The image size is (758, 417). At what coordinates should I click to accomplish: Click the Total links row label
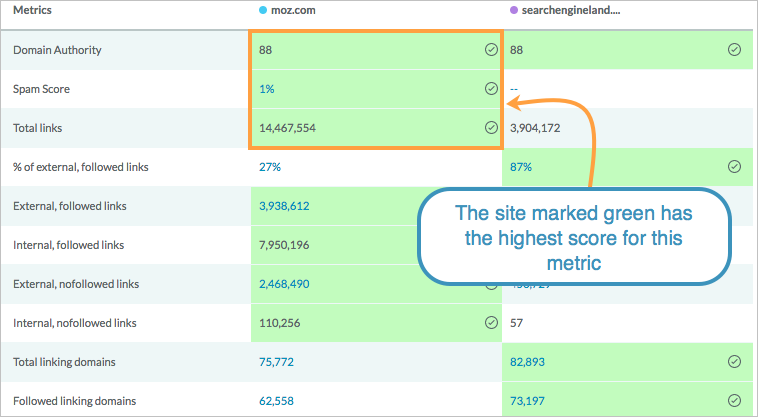37,128
